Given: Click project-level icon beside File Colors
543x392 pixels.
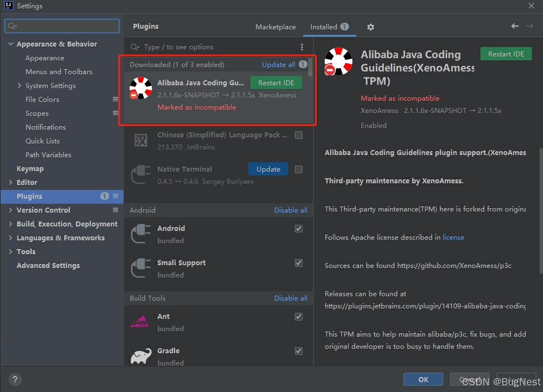Looking at the screenshot, I should coord(115,99).
